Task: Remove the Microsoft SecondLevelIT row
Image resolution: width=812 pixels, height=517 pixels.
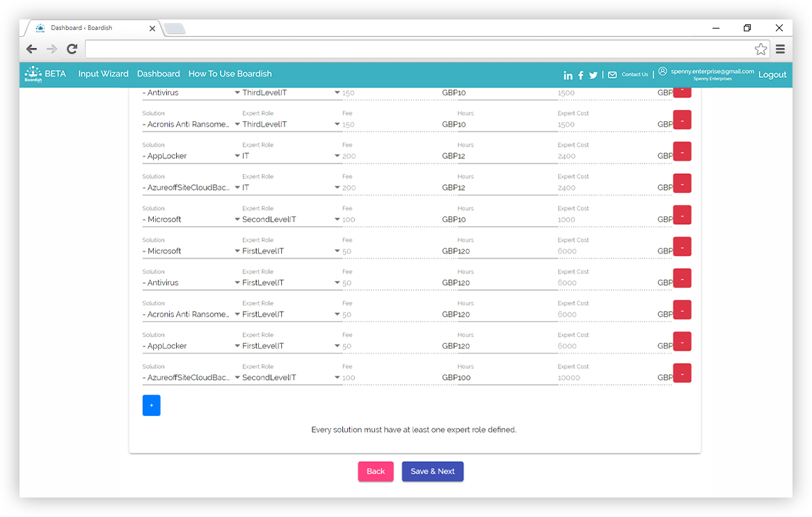Action: (x=682, y=215)
